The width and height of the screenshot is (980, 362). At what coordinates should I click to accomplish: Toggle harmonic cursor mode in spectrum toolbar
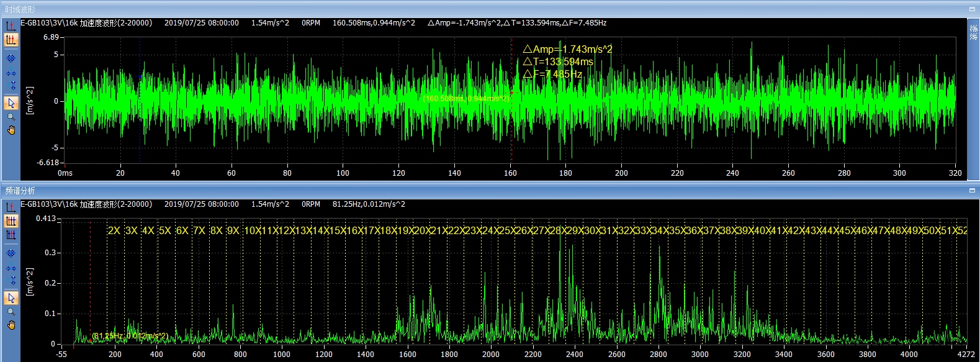point(11,221)
